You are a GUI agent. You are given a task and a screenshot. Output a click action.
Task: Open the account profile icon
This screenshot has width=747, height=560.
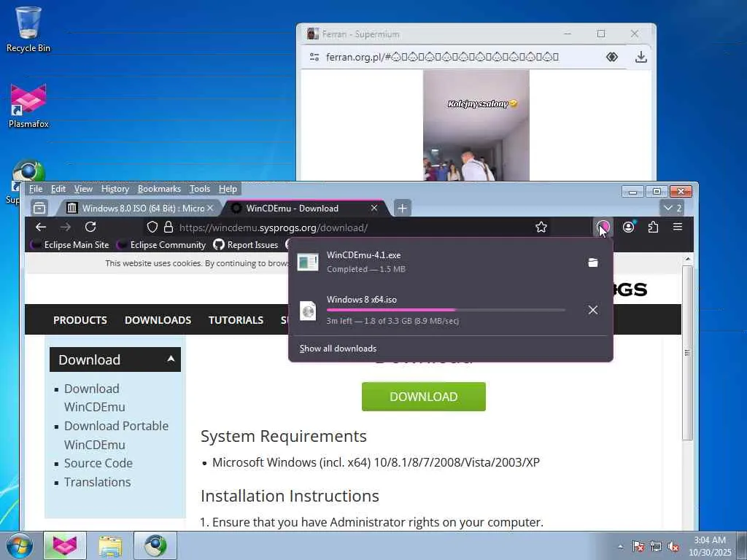628,227
